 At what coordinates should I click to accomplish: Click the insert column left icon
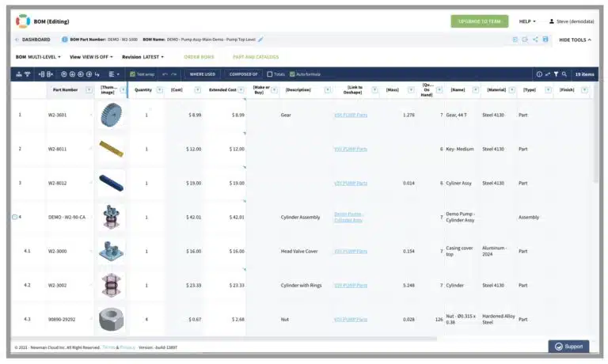[41, 74]
